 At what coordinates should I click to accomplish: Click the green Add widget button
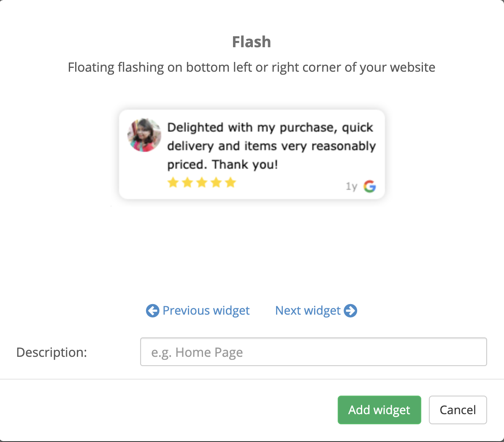tap(379, 410)
